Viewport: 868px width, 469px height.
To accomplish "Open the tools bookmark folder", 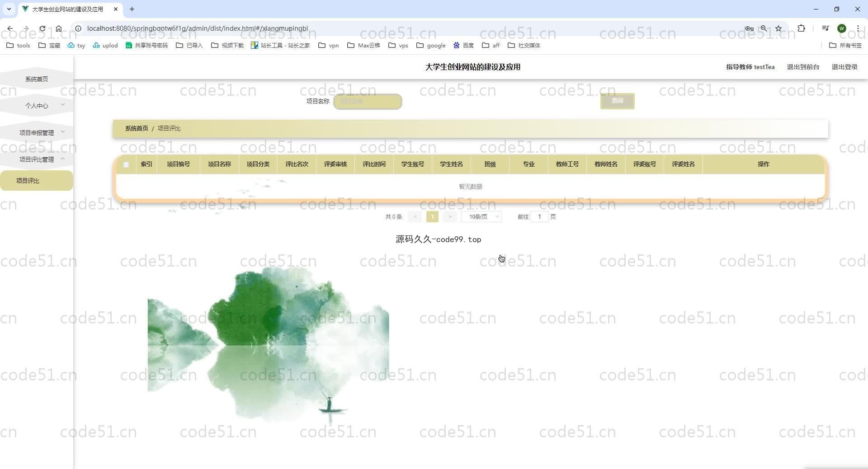I will [18, 45].
